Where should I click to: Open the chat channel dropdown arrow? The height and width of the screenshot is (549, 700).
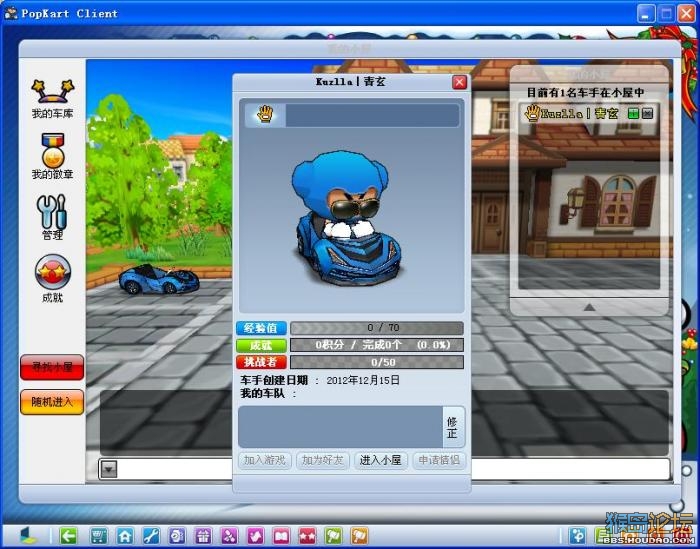[109, 469]
